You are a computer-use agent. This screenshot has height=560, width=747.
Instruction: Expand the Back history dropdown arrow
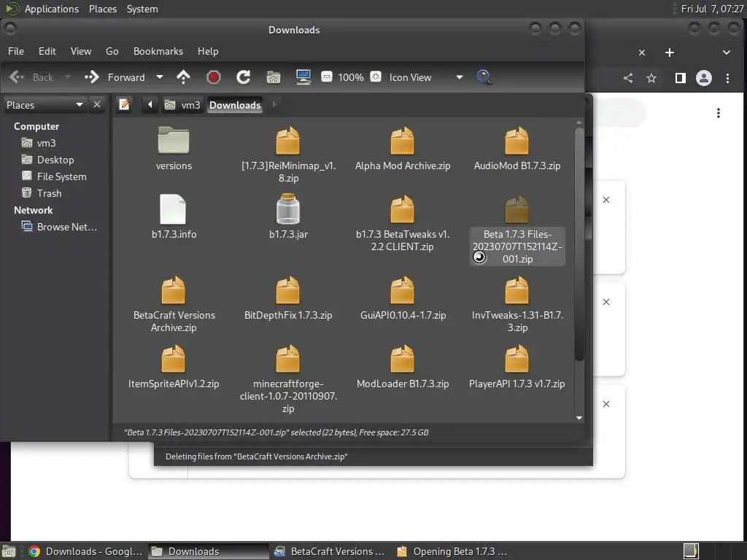click(x=68, y=77)
